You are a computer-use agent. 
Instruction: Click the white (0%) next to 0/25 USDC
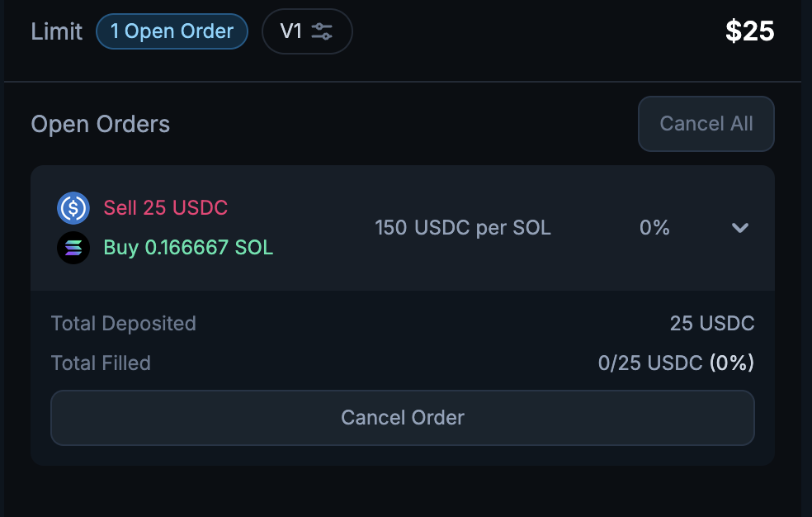732,363
